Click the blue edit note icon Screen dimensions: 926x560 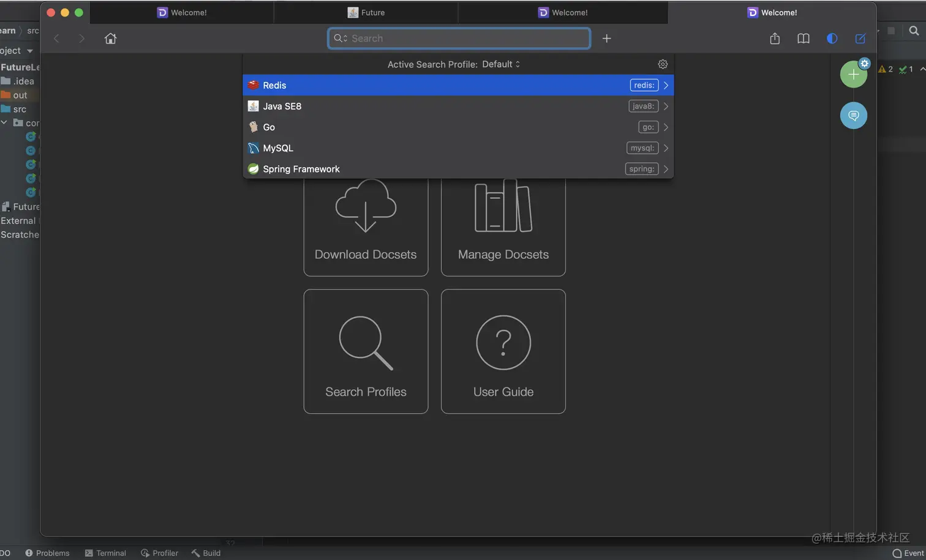coord(860,39)
